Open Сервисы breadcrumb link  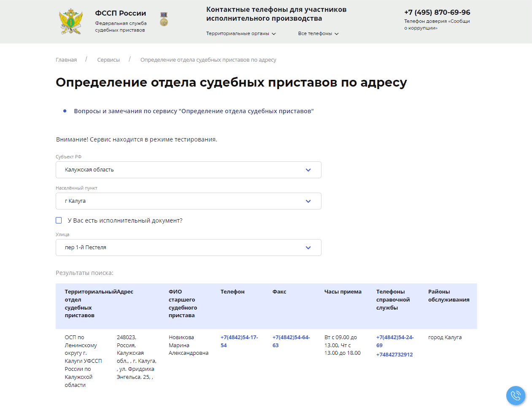pyautogui.click(x=108, y=60)
